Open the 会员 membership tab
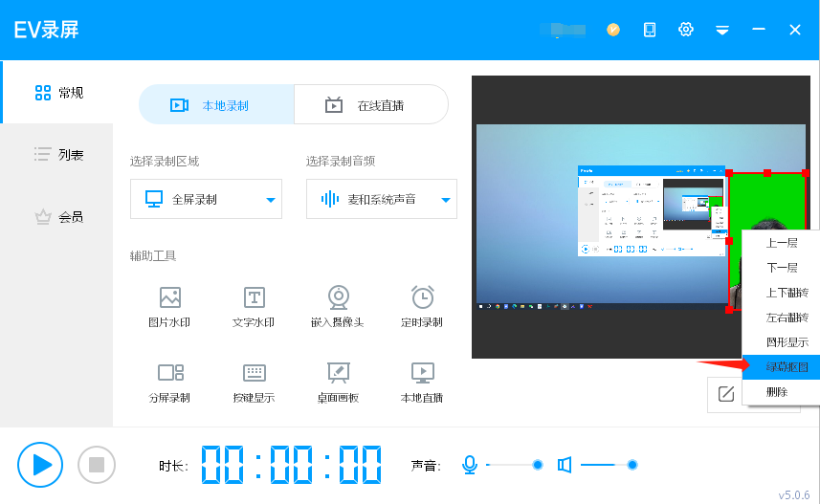The image size is (820, 504). [x=58, y=217]
